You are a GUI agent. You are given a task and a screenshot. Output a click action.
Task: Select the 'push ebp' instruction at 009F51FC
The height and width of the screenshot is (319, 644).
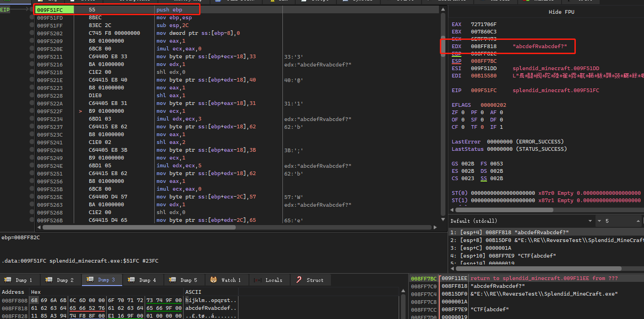coord(169,10)
